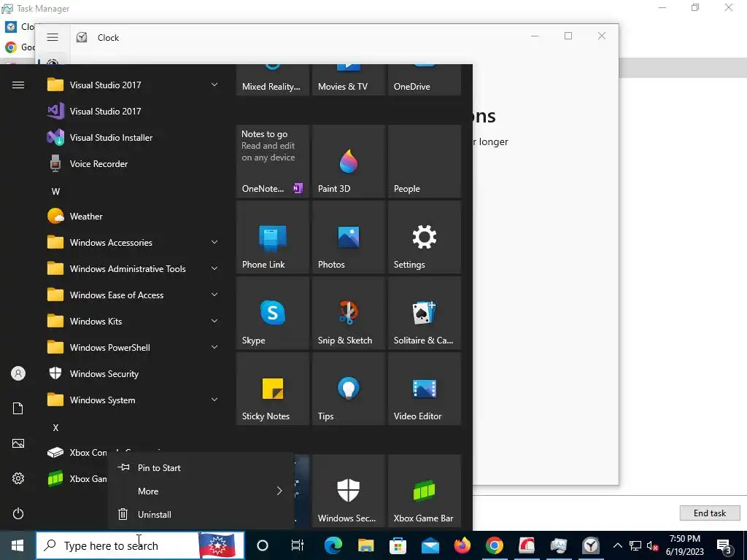The height and width of the screenshot is (560, 747).
Task: Open More submenu in context menu
Action: tap(201, 491)
